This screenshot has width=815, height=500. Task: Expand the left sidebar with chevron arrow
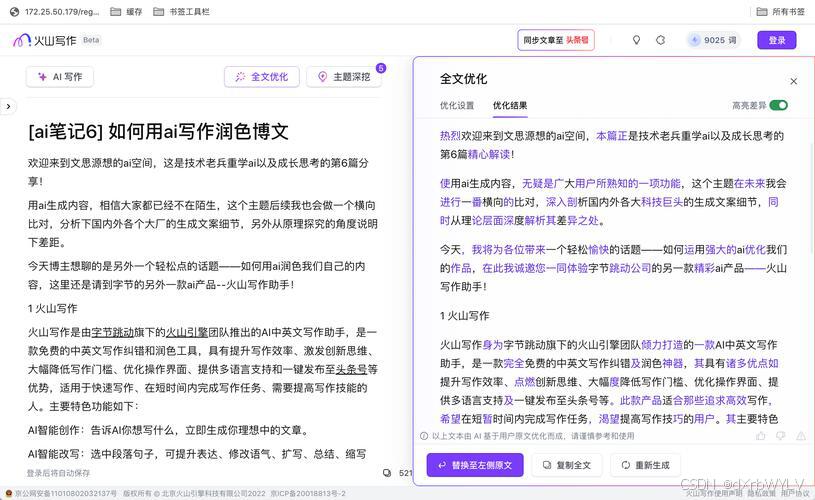pyautogui.click(x=8, y=106)
